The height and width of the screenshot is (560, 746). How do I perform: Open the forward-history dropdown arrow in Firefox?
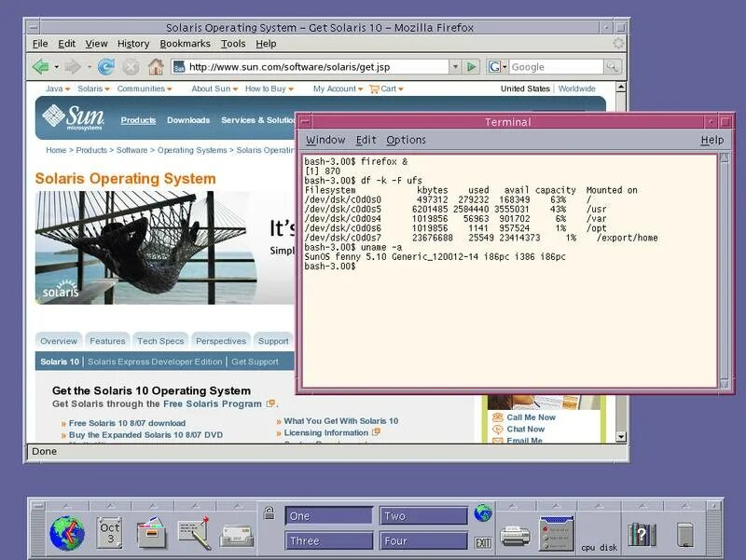89,67
